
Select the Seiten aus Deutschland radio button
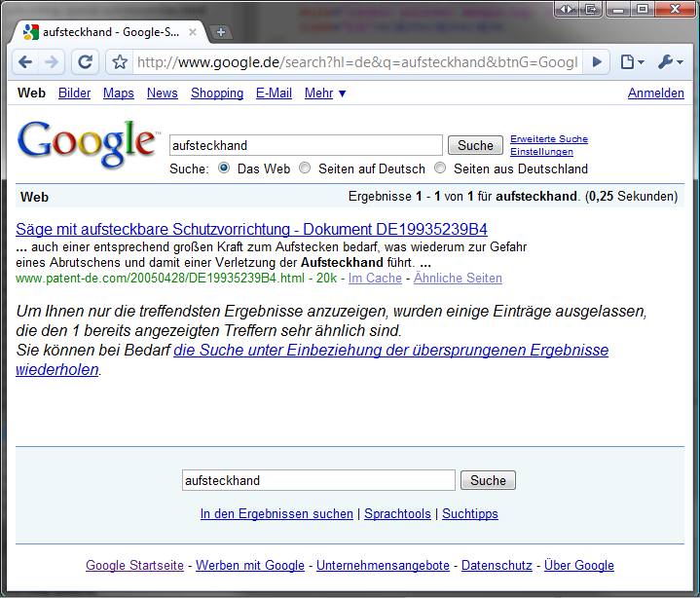[x=440, y=168]
